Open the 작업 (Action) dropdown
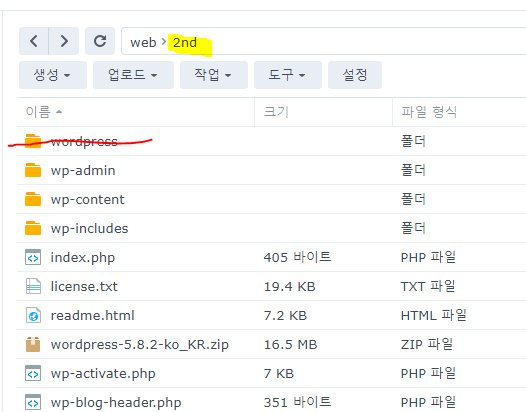526x412 pixels. point(214,75)
